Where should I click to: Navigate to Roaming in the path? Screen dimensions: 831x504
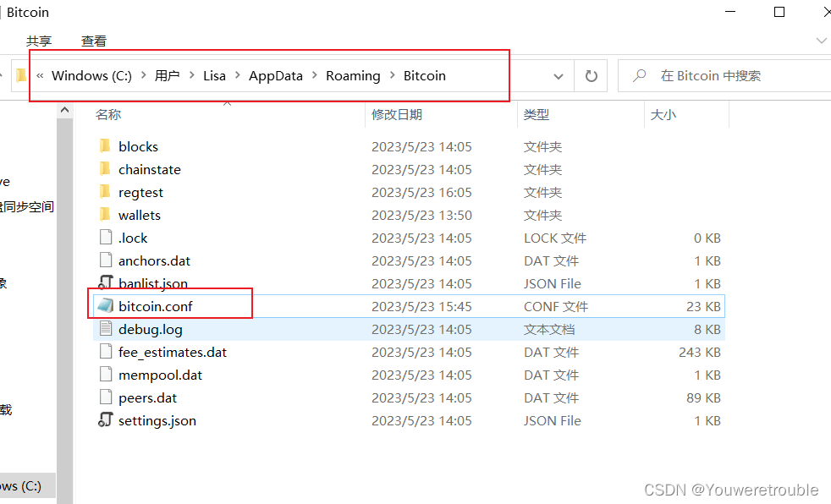(353, 76)
